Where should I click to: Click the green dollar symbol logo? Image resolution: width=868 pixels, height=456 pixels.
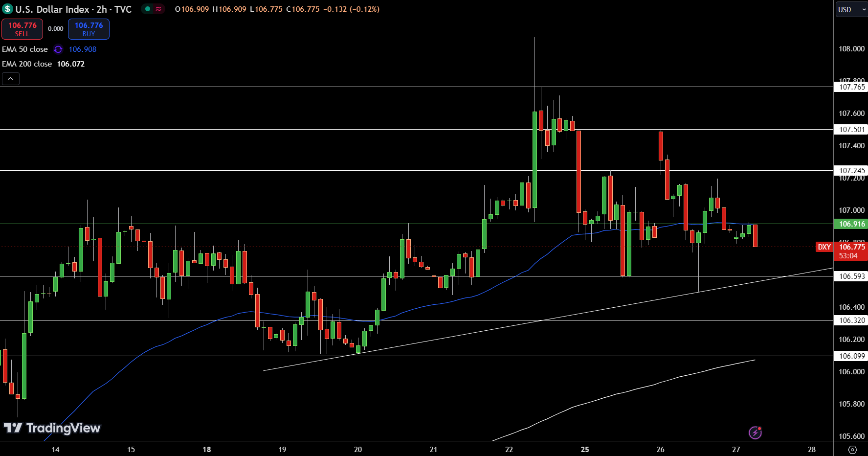tap(7, 9)
